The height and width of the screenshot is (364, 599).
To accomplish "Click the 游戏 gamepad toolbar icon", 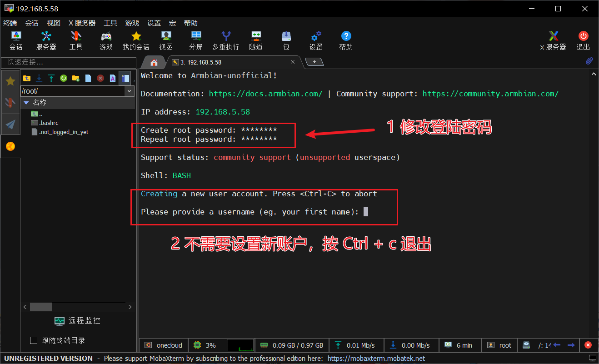I will [x=106, y=40].
